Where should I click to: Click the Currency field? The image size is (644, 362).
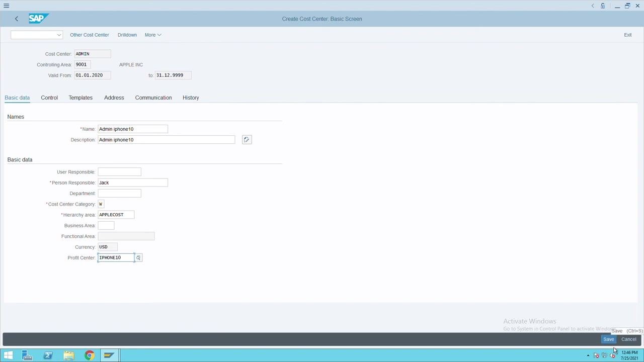click(x=107, y=247)
